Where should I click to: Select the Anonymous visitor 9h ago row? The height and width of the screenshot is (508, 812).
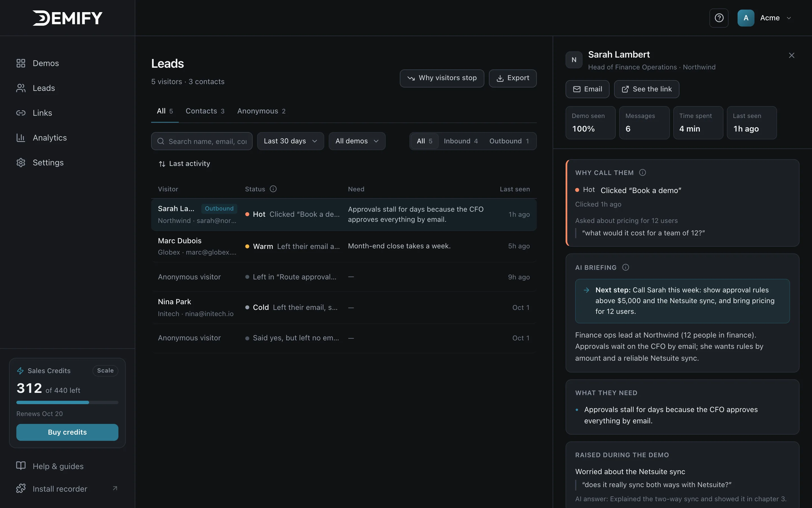(x=344, y=277)
